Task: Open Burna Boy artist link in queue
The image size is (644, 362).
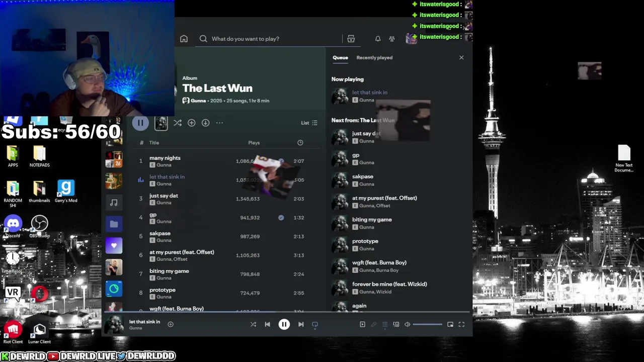Action: 387,270
